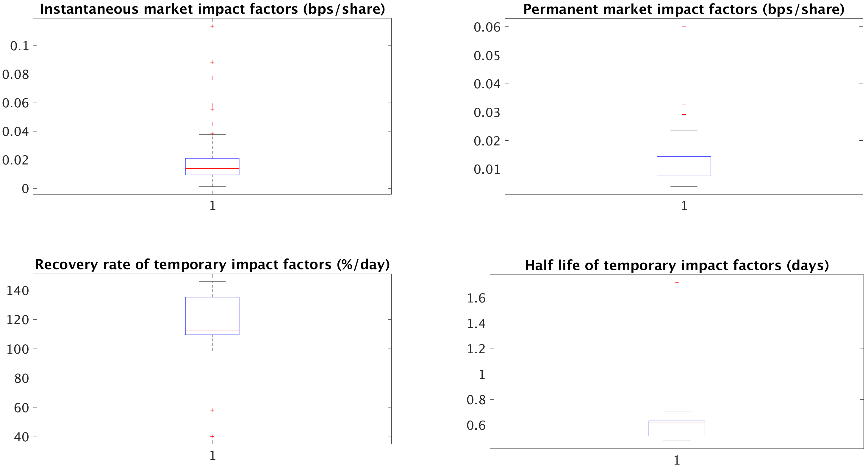Viewport: 868px width, 472px height.
Task: Select the 140 tick label in Recovery plot
Action: coord(18,290)
